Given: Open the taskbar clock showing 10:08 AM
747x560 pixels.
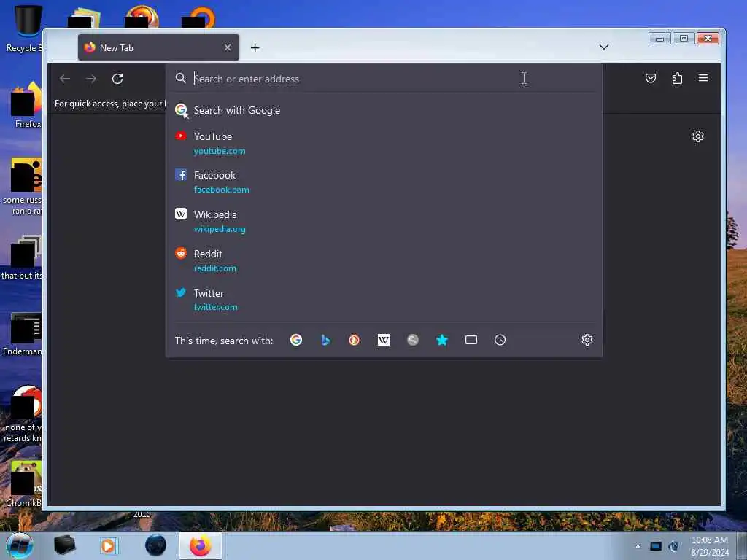Looking at the screenshot, I should pos(710,546).
